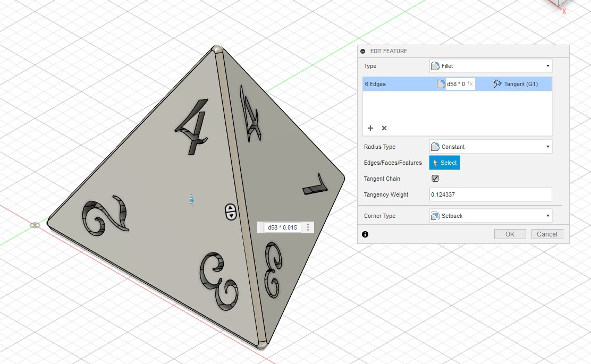Click the info icon in dialog footer
The width and height of the screenshot is (591, 364).
coord(365,234)
